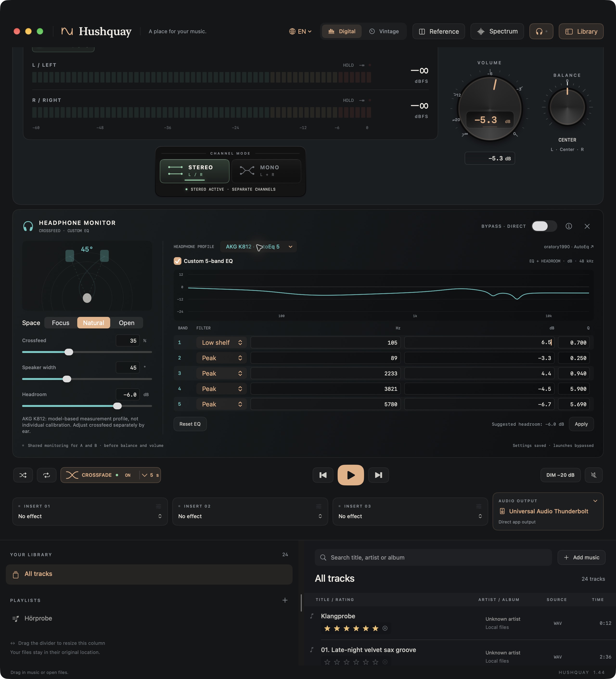
Task: Start playback with the play button
Action: [x=350, y=475]
